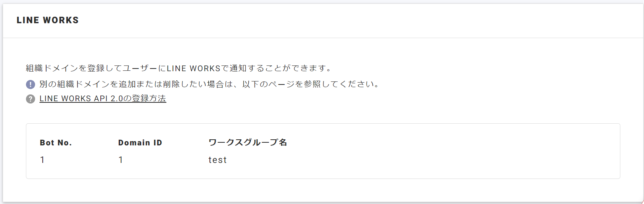Viewport: 644px width, 204px height.
Task: Open the LINE WORKS API 2.0の登録方法 link
Action: click(103, 99)
